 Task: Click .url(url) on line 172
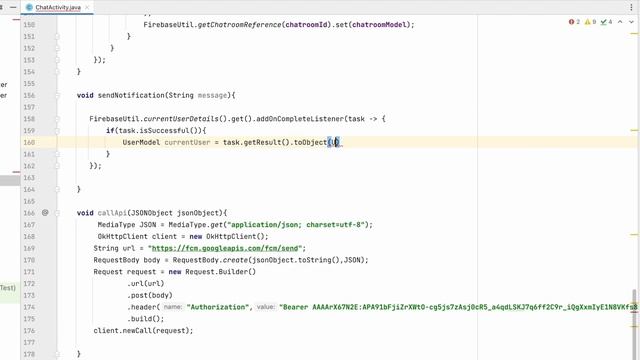tap(146, 283)
